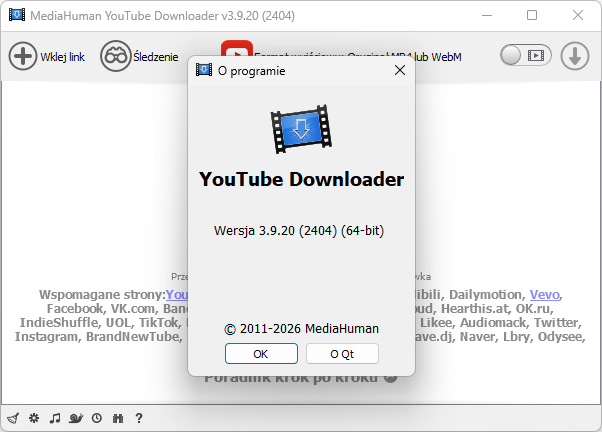Screen dimensions: 602x432
Task: Click the MediaHuman app icon in title bar
Action: pos(17,15)
